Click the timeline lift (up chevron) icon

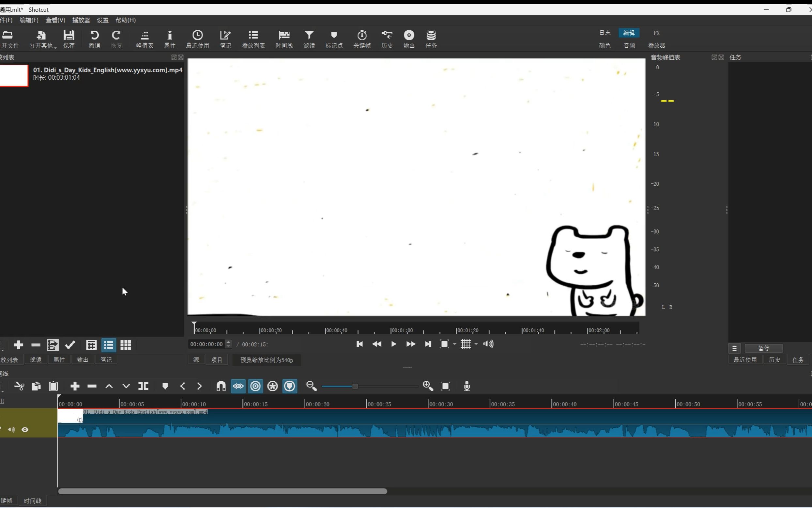click(x=109, y=386)
